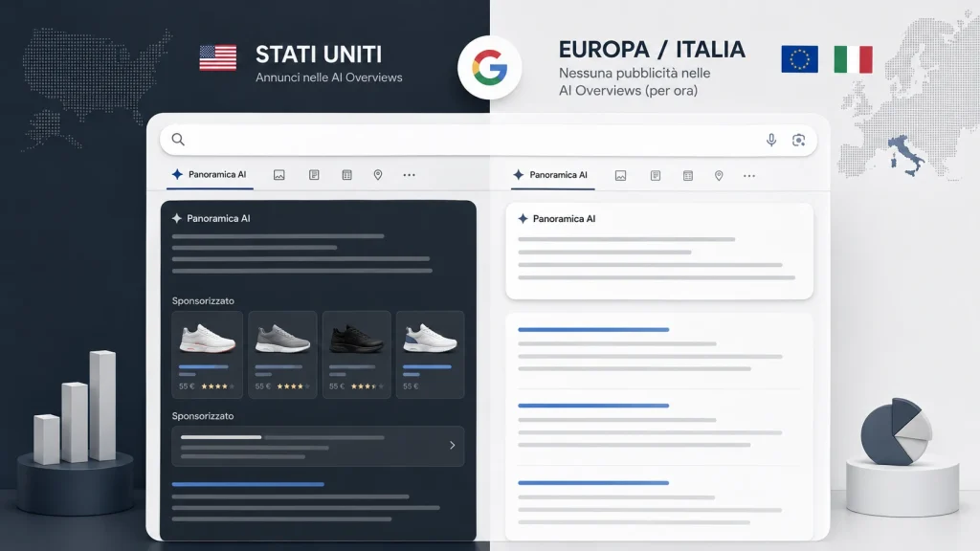Open grid icon in left panel tabs
Viewport: 980px width, 551px height.
click(x=346, y=175)
